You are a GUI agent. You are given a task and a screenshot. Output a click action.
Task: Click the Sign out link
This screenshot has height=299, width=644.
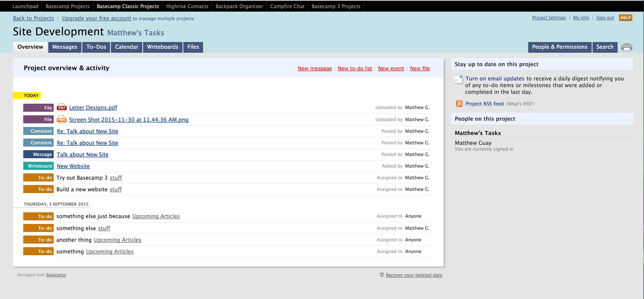pyautogui.click(x=605, y=18)
